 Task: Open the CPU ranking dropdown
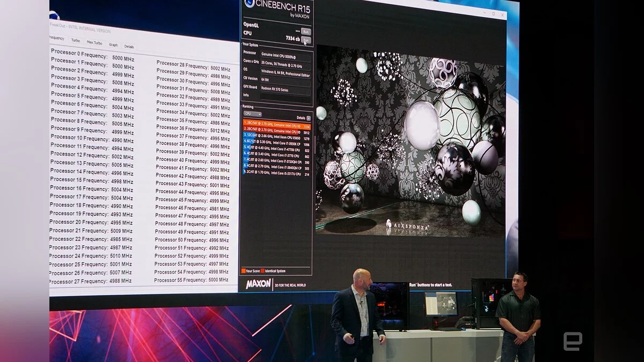click(x=253, y=114)
